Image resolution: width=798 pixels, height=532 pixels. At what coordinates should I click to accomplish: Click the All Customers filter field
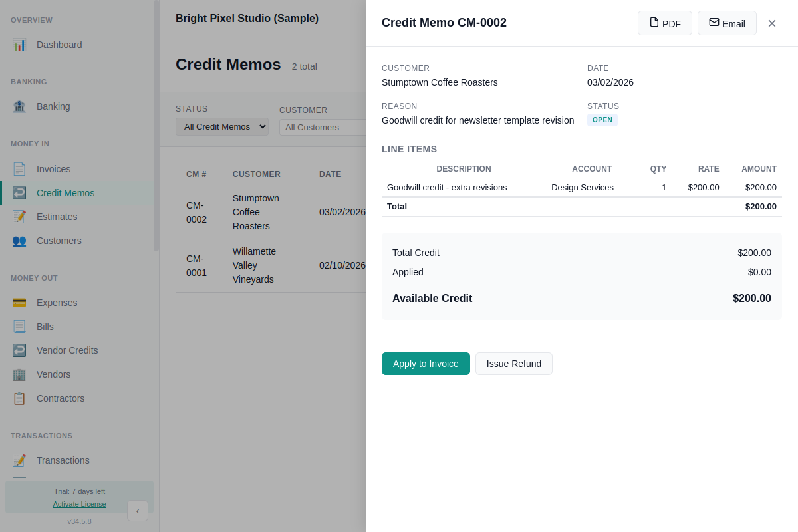tap(339, 127)
